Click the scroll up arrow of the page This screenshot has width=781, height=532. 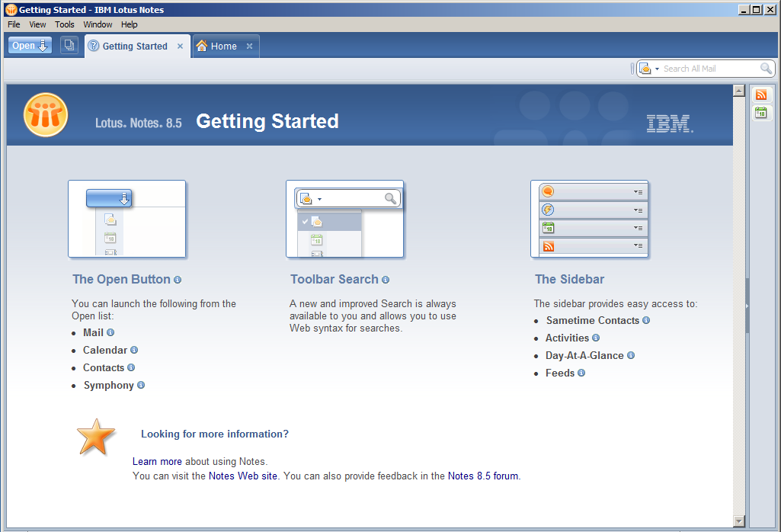(x=739, y=91)
